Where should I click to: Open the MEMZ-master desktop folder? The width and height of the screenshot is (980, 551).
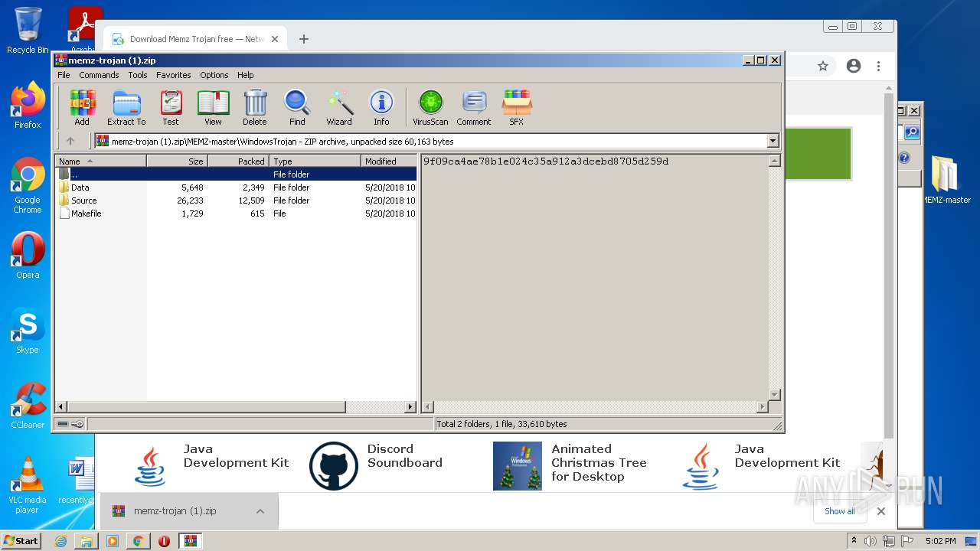(x=946, y=180)
